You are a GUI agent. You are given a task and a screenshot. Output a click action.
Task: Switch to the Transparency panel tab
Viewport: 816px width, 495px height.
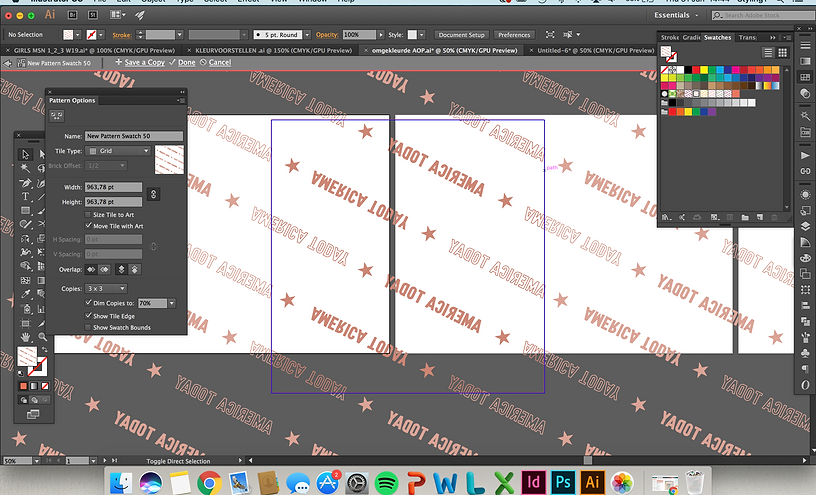point(747,37)
